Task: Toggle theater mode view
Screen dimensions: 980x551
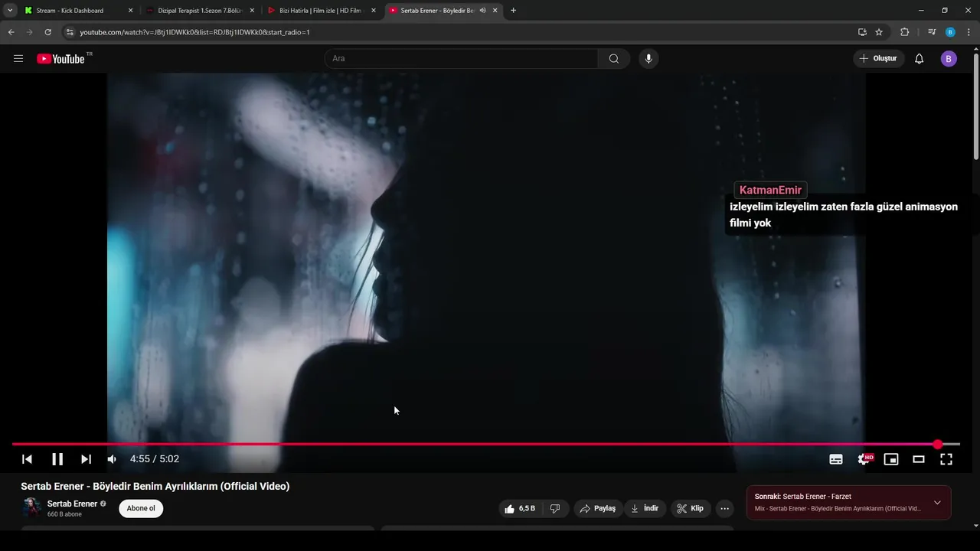Action: click(919, 459)
